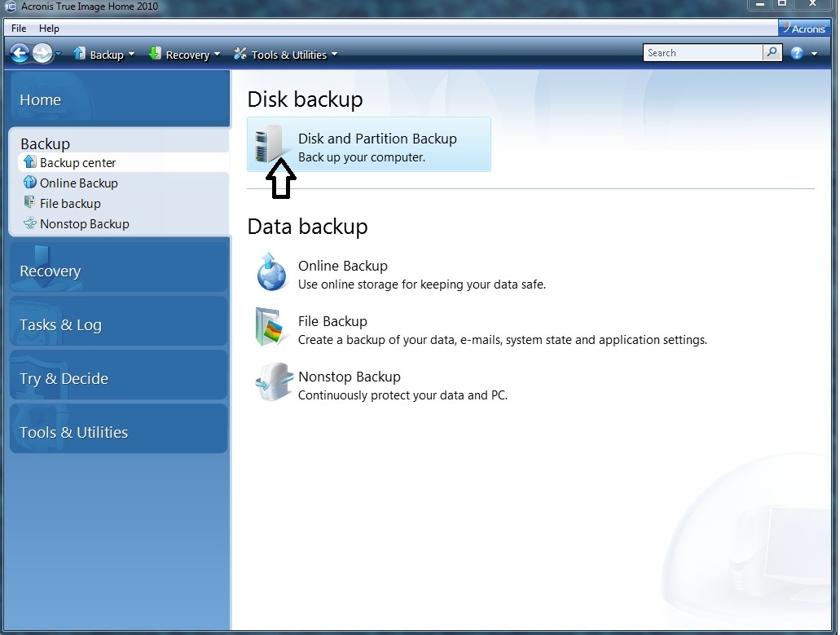Open the Help menu
Screen dimensions: 840x635
click(49, 29)
